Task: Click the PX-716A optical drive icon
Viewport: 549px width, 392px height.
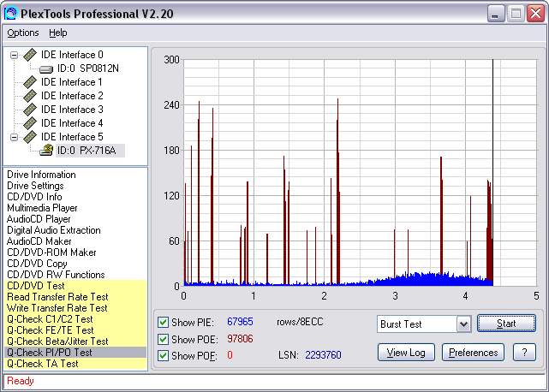Action: pos(46,150)
